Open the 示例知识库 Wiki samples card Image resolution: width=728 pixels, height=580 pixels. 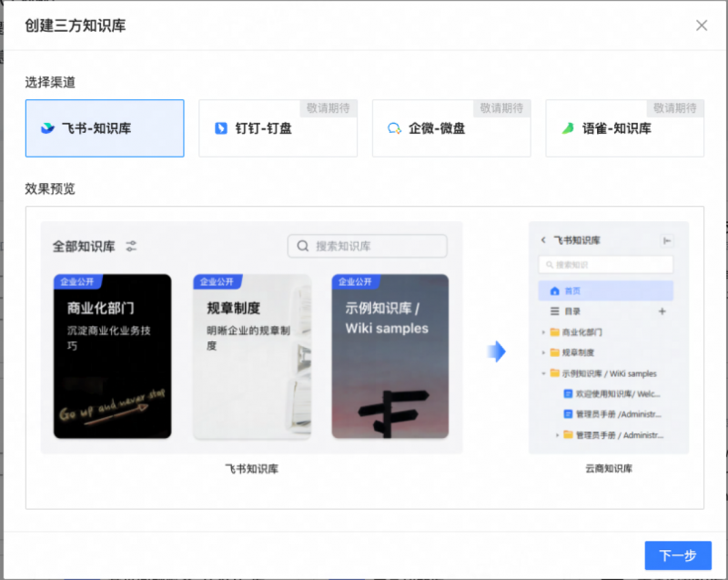[x=389, y=356]
